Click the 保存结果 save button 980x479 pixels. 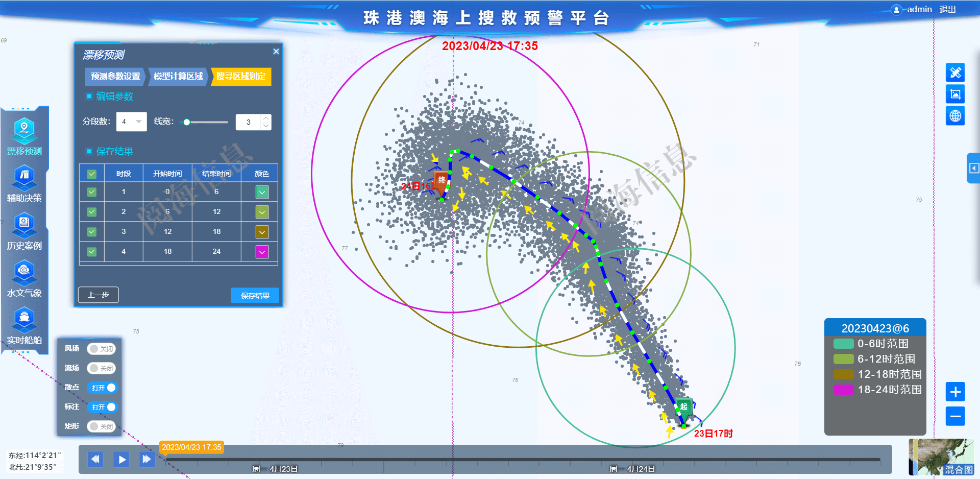[255, 295]
